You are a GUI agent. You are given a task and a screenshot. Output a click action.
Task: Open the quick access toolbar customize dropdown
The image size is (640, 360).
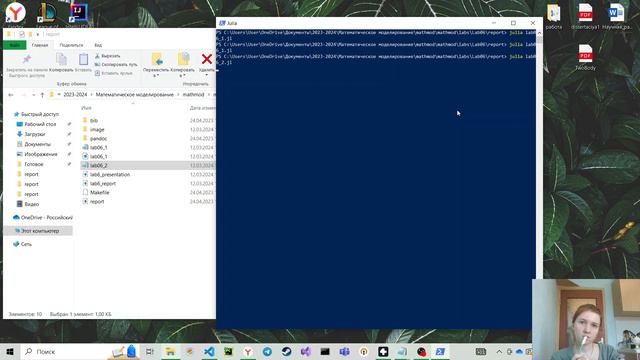(38, 34)
